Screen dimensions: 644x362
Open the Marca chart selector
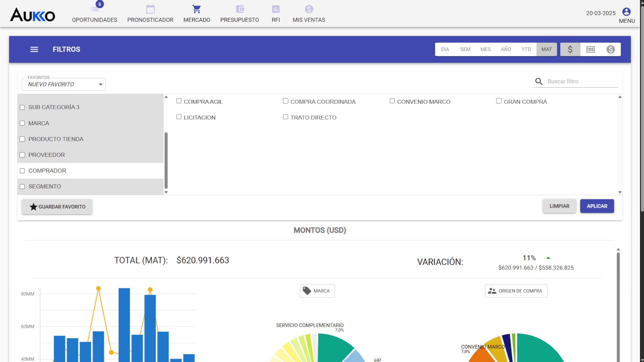pos(317,291)
